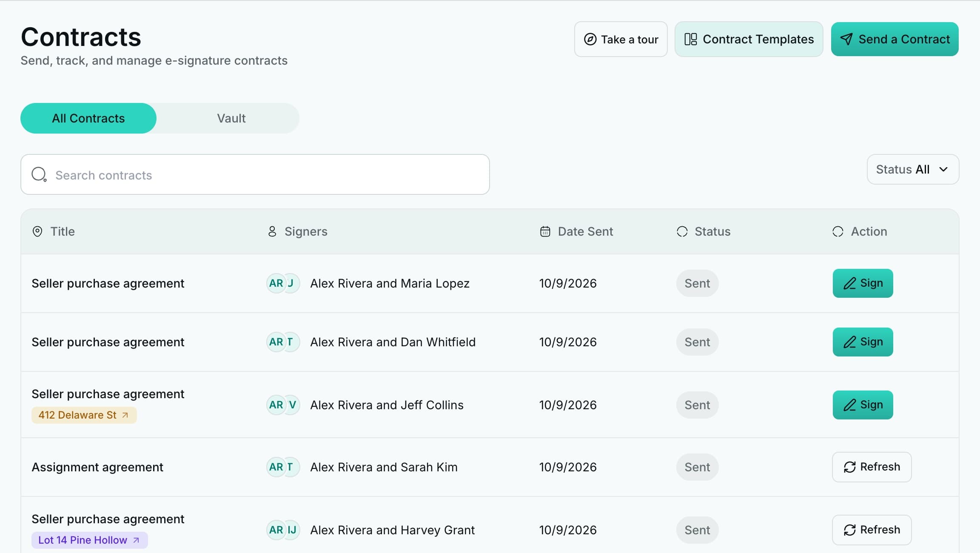Click the T avatar in Dan Whitfield row
The width and height of the screenshot is (980, 553).
click(291, 342)
